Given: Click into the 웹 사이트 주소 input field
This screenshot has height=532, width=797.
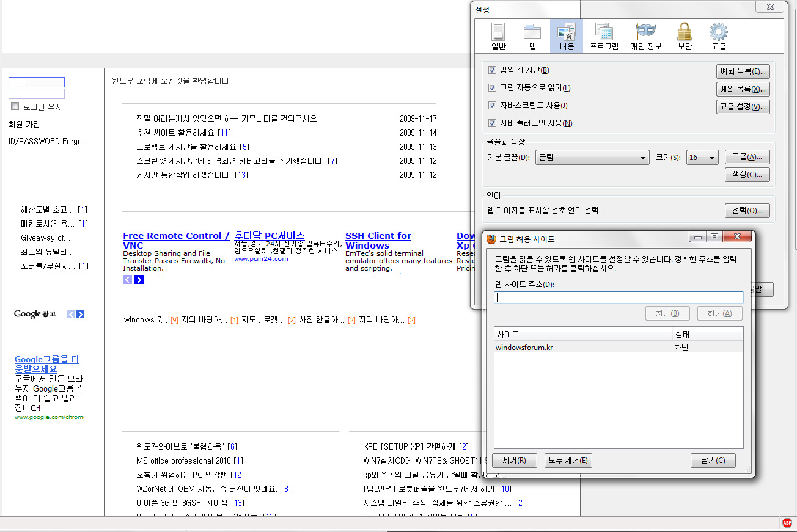Looking at the screenshot, I should [x=619, y=297].
